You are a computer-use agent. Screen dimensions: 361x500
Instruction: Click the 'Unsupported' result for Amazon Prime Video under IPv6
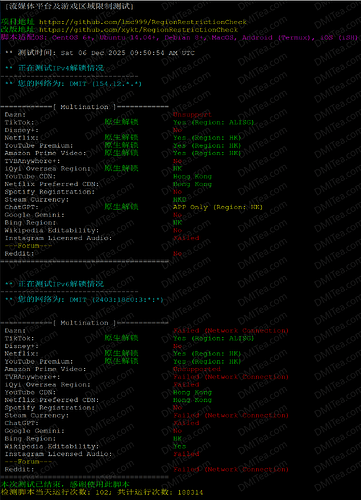pos(197,369)
